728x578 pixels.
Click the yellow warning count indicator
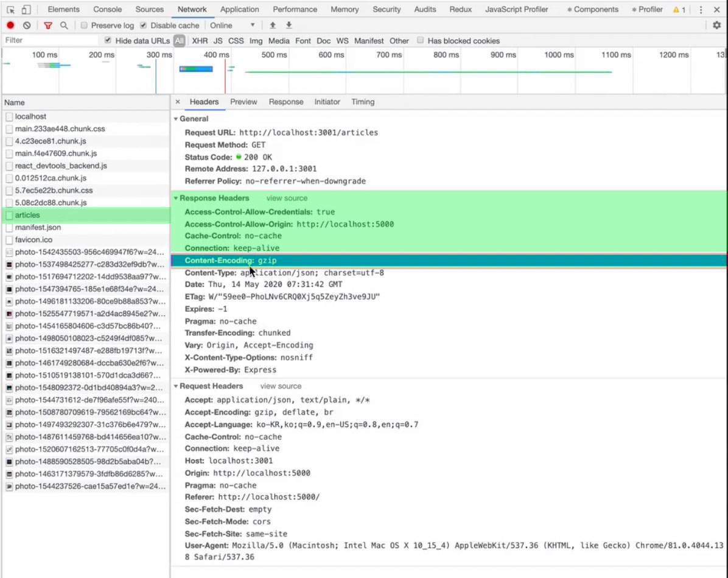(x=679, y=9)
